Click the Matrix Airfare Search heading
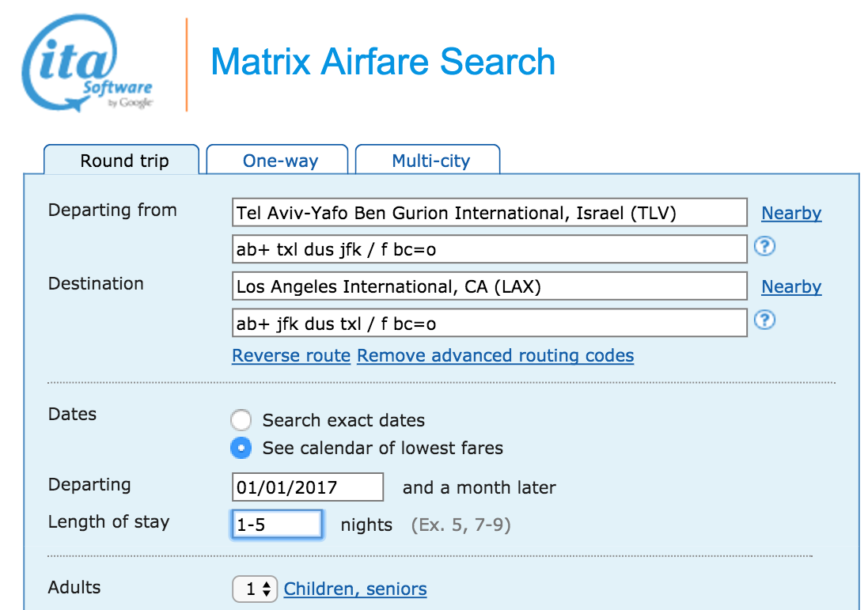 click(x=383, y=62)
